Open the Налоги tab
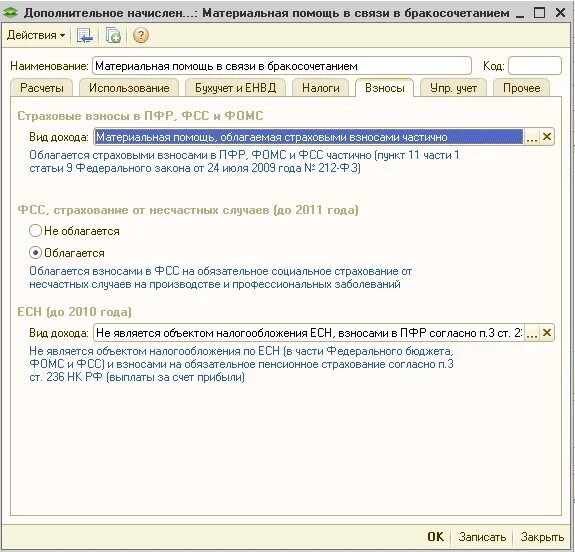The image size is (575, 552). pyautogui.click(x=321, y=88)
